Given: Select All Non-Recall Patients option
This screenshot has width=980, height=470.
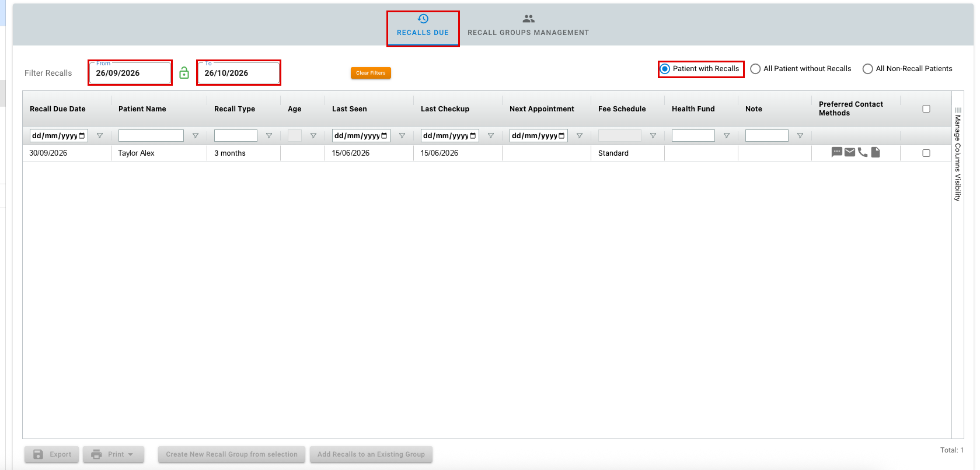Looking at the screenshot, I should [868, 69].
